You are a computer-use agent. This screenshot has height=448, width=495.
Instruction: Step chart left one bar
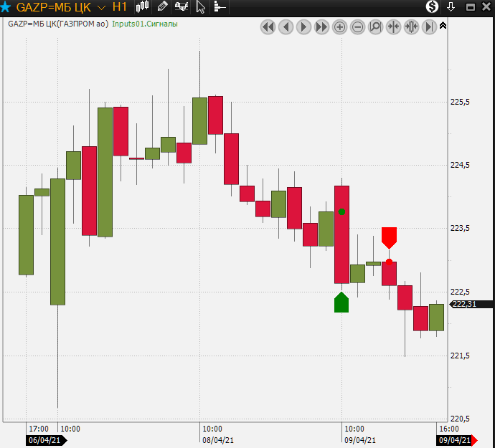(x=286, y=27)
